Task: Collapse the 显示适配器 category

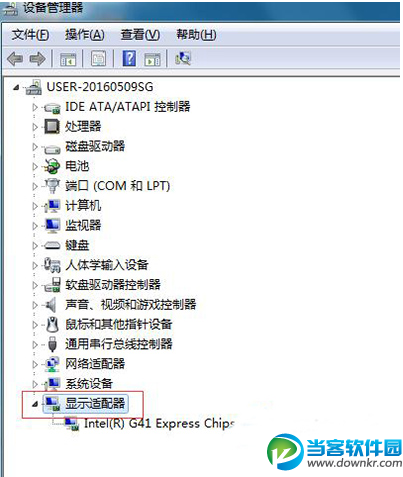Action: (x=35, y=404)
